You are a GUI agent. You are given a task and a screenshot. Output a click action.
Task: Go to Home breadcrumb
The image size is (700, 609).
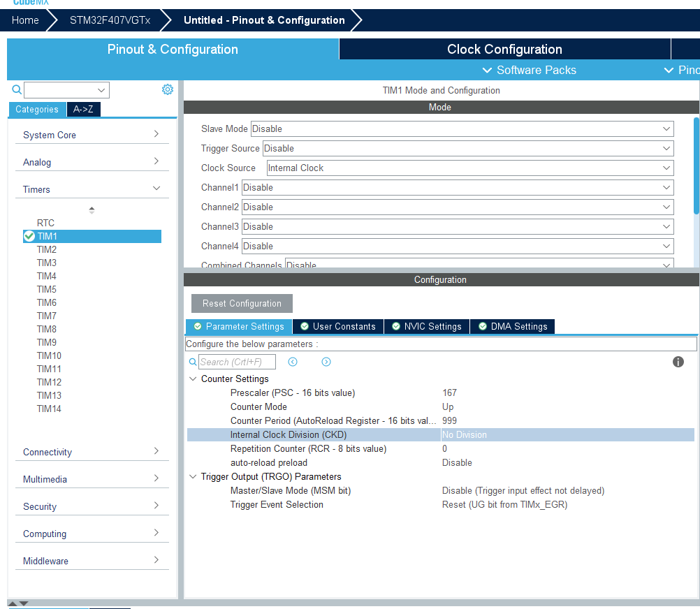tap(25, 20)
